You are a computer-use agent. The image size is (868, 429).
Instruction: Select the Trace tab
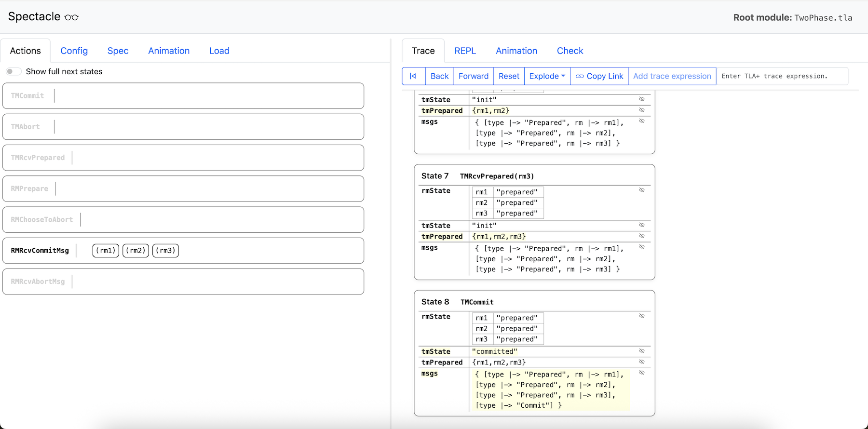coord(423,51)
